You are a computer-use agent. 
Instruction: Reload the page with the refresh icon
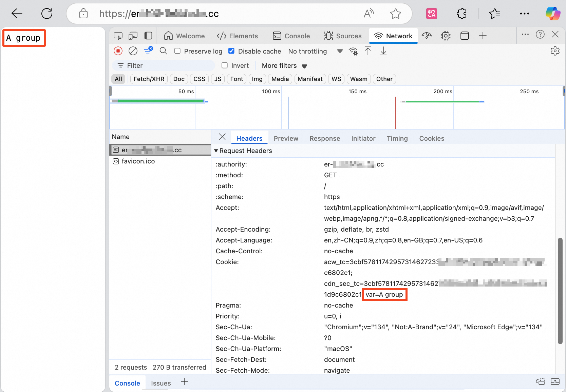pyautogui.click(x=47, y=14)
